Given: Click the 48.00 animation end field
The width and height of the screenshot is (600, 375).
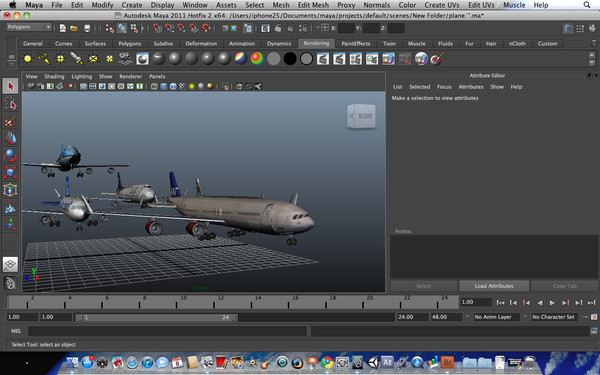Looking at the screenshot, I should tap(446, 317).
